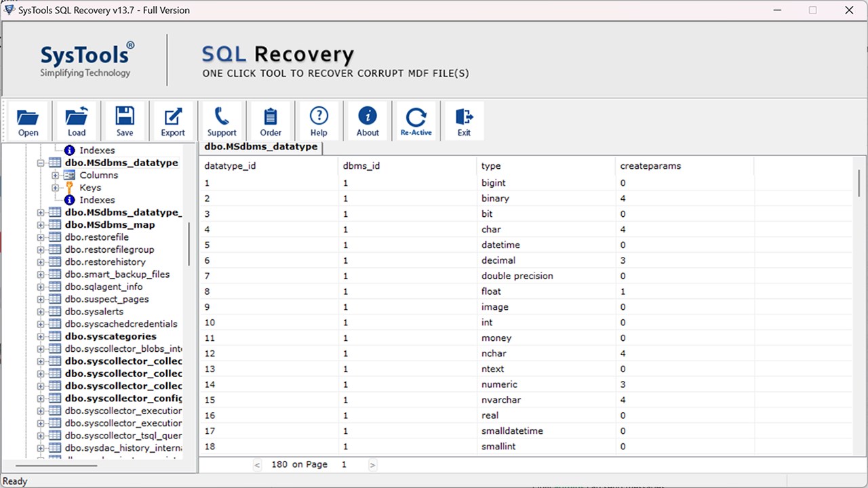Click the dbo.sysalerts table icon
Screen dimensions: 868x488
[x=55, y=312]
